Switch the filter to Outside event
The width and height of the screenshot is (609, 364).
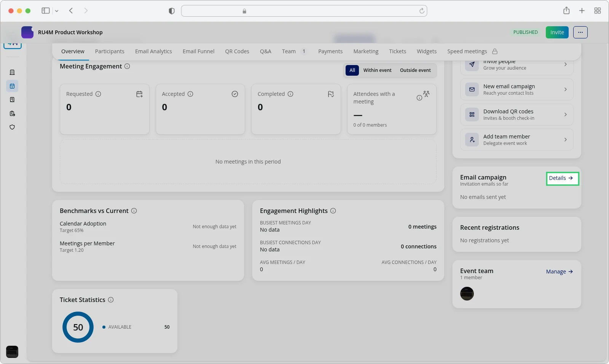tap(415, 70)
